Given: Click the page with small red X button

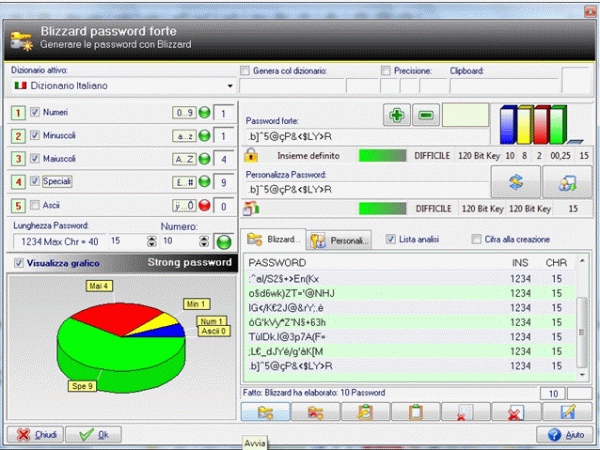Looking at the screenshot, I should coord(465,412).
